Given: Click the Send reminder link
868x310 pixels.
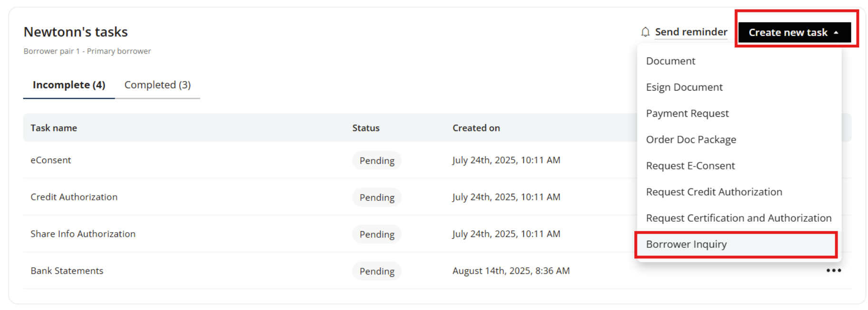Looking at the screenshot, I should click(x=691, y=32).
